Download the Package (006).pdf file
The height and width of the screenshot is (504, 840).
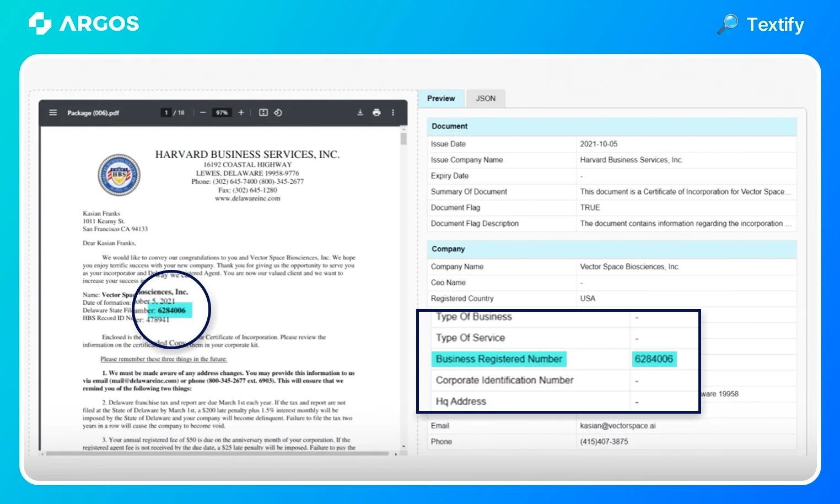pos(360,112)
